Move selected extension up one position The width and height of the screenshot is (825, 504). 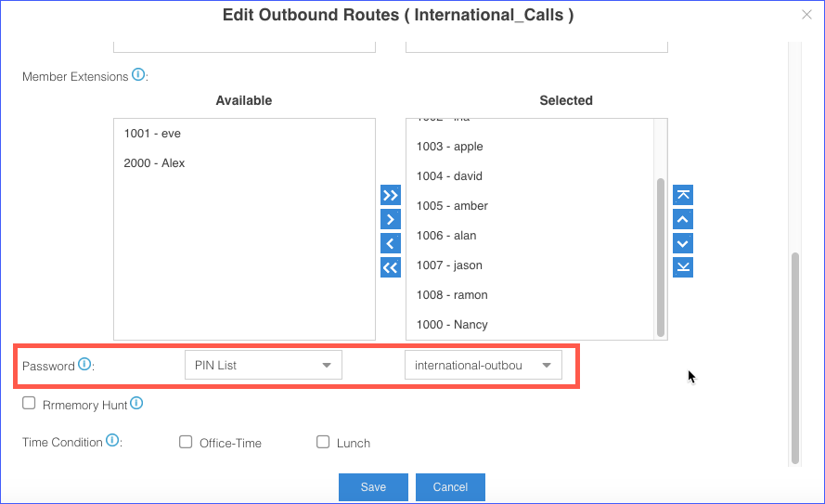tap(683, 219)
